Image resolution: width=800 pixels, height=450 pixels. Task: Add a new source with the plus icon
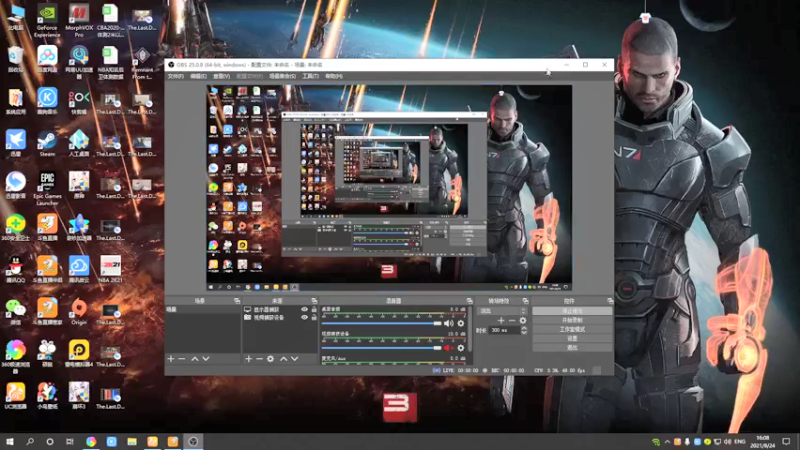[248, 359]
